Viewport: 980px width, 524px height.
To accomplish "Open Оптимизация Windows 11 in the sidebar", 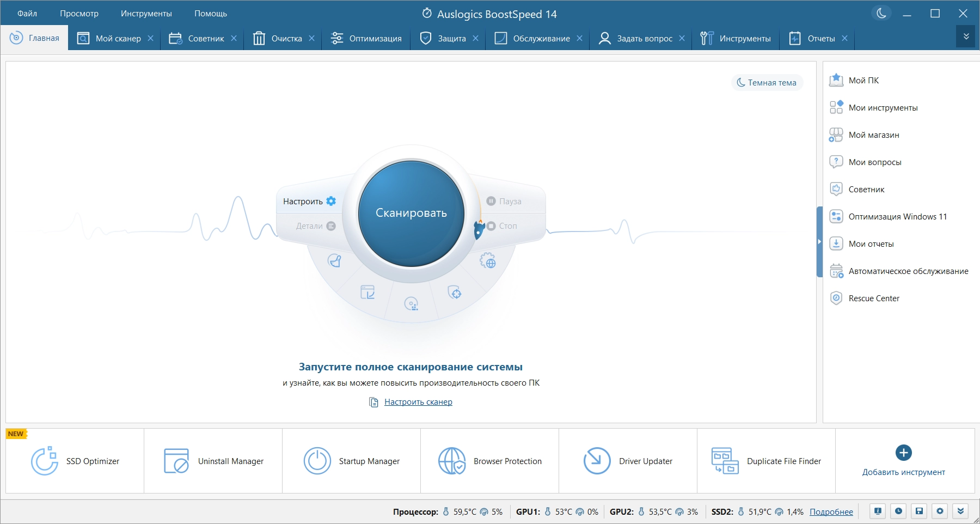I will tap(888, 217).
